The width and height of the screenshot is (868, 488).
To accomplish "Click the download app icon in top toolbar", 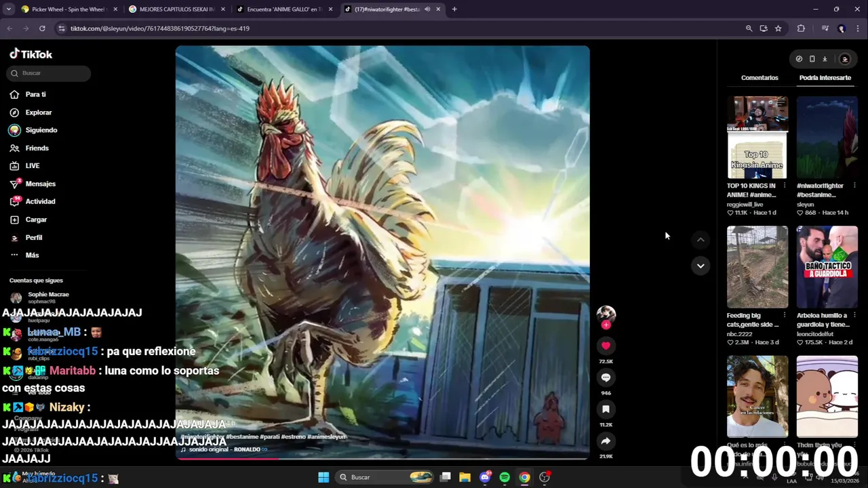I will pos(825,59).
